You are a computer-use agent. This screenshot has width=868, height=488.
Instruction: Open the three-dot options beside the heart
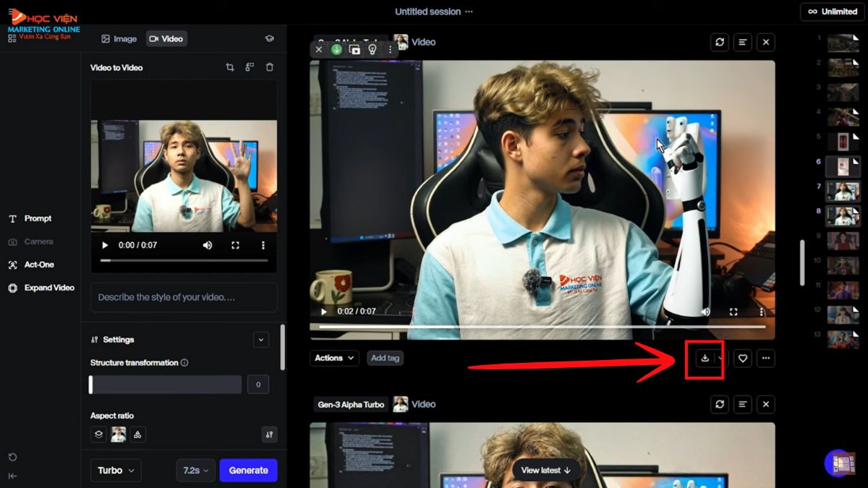[x=766, y=358]
